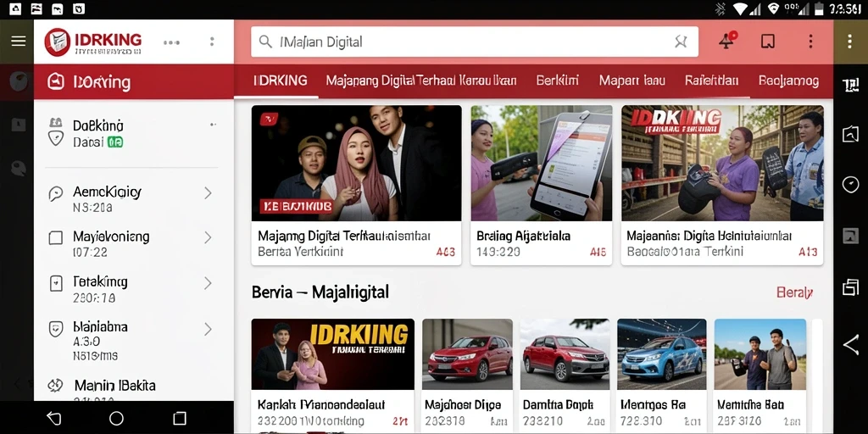Click the bookmark icon in top bar

tap(768, 42)
